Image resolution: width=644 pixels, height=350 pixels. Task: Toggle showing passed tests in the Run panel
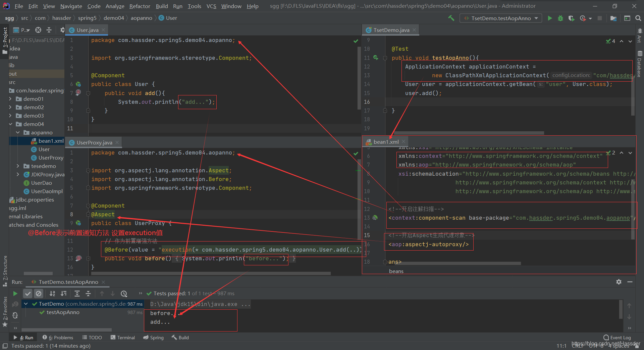coord(28,294)
